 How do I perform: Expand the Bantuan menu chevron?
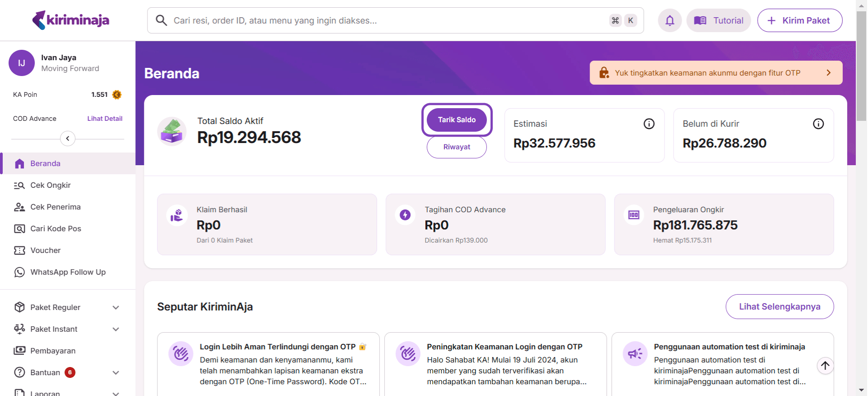pyautogui.click(x=116, y=372)
